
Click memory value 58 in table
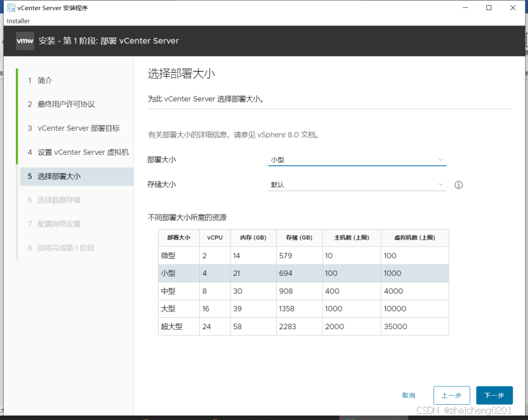pyautogui.click(x=237, y=327)
